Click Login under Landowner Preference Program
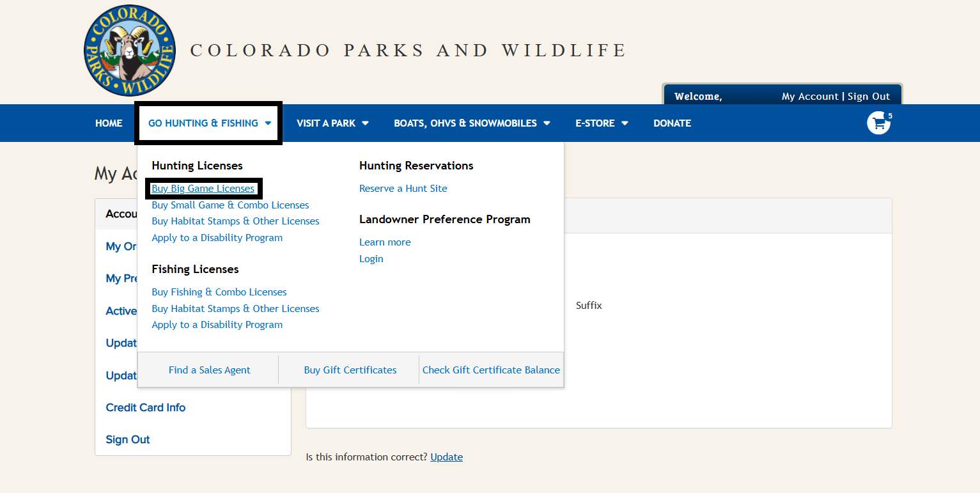980x493 pixels. pos(371,259)
